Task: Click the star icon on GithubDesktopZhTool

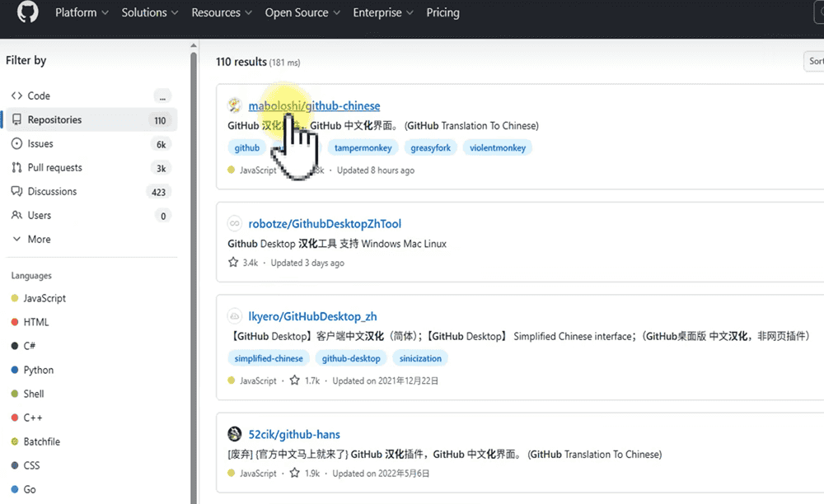Action: point(233,263)
